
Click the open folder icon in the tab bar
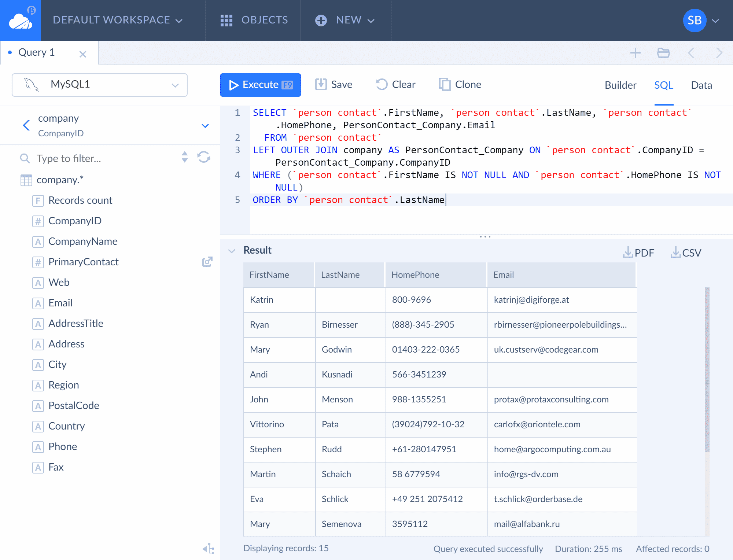click(663, 53)
